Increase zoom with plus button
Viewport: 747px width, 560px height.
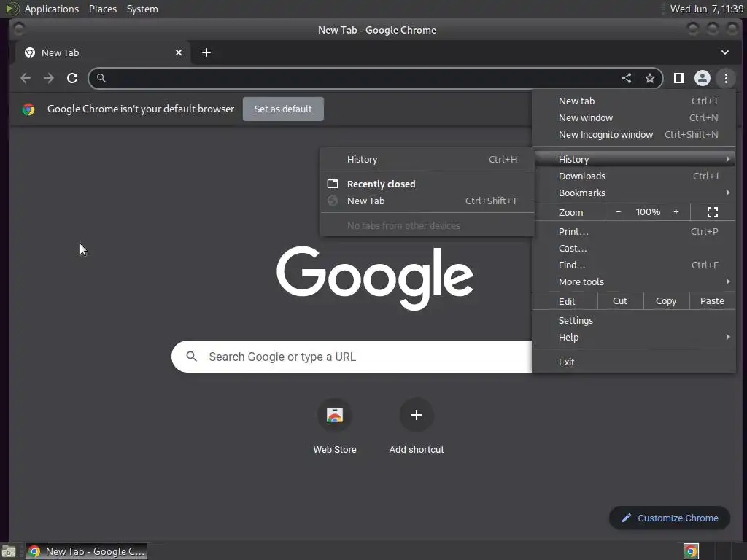676,212
